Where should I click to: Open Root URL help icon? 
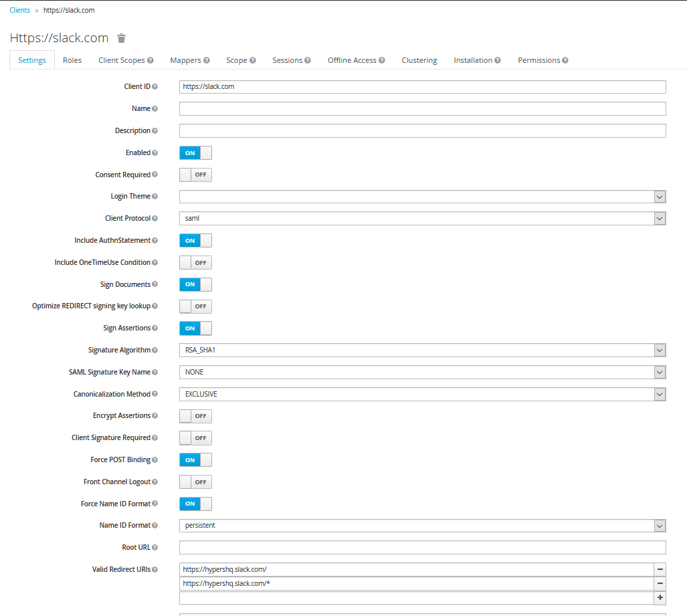[x=155, y=547]
